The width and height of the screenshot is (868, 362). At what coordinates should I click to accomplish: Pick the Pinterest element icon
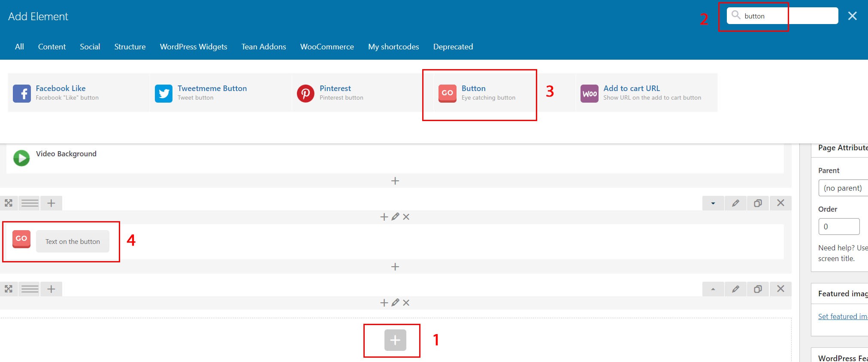[305, 93]
